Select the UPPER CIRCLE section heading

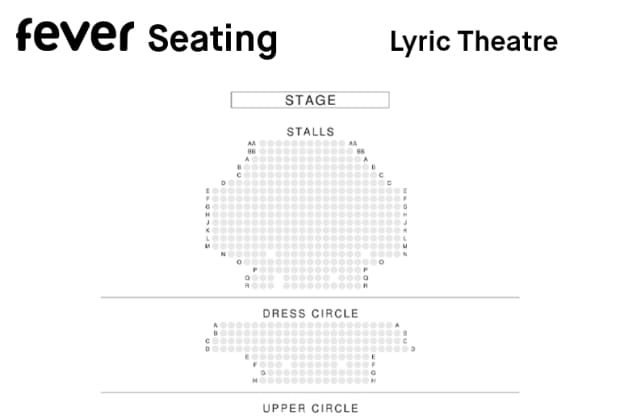[x=310, y=408]
